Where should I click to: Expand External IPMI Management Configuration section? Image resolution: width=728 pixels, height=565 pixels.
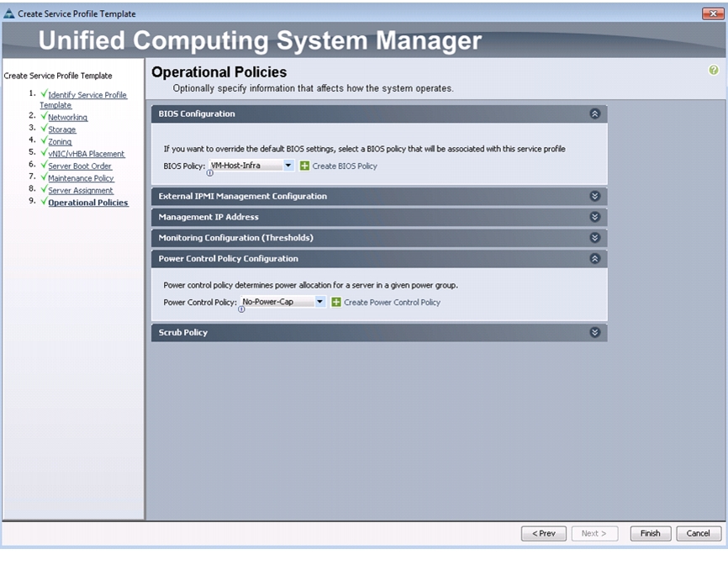tap(594, 196)
